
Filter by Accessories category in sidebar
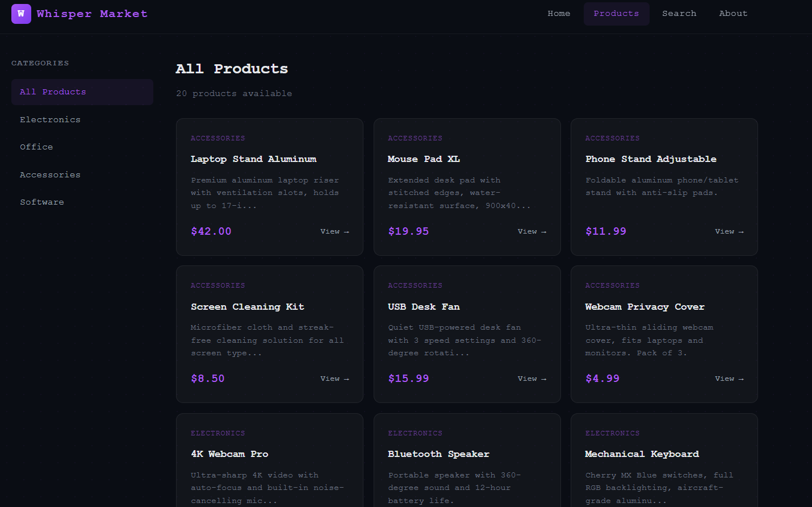point(82,175)
